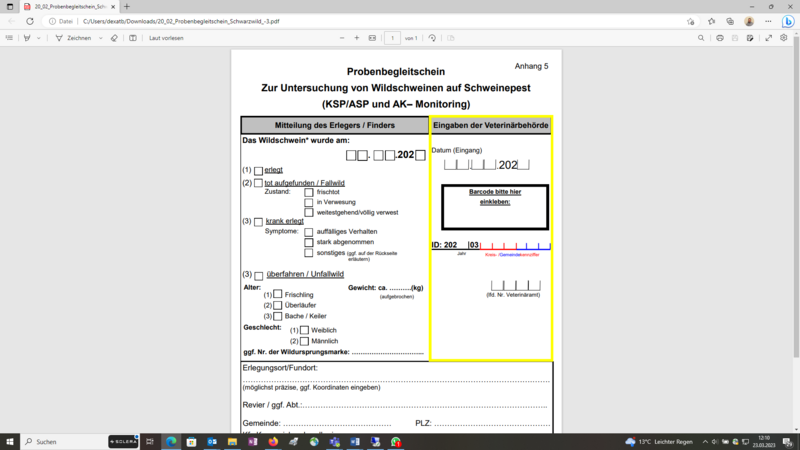This screenshot has width=800, height=450.
Task: Click the Erlegungsort/Fundort label text
Action: click(280, 368)
